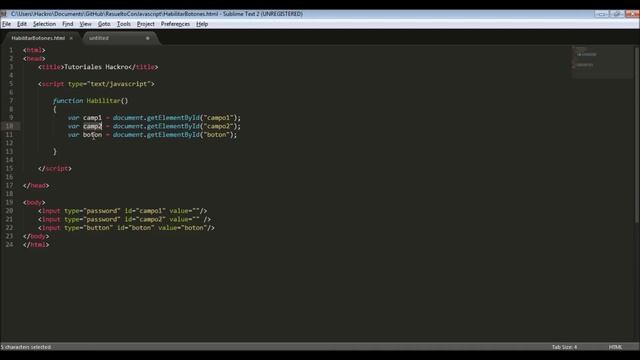Maximize the Sublime Text window

tap(616, 14)
